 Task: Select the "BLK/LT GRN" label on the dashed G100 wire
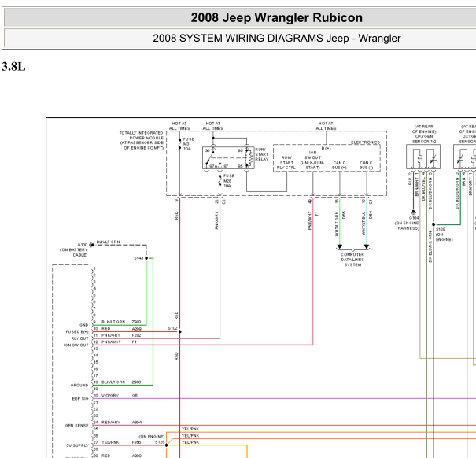(108, 242)
